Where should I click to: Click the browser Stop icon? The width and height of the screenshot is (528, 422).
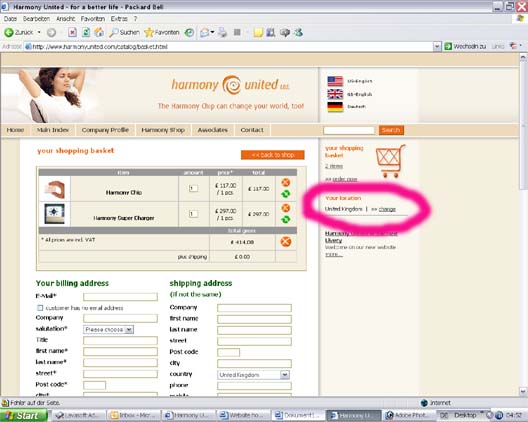pos(72,32)
